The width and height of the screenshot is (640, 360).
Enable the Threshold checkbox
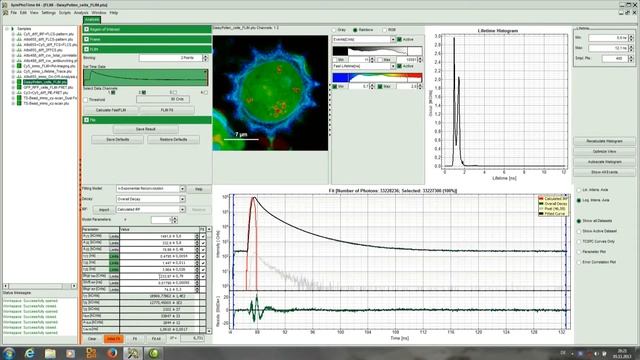(x=86, y=100)
